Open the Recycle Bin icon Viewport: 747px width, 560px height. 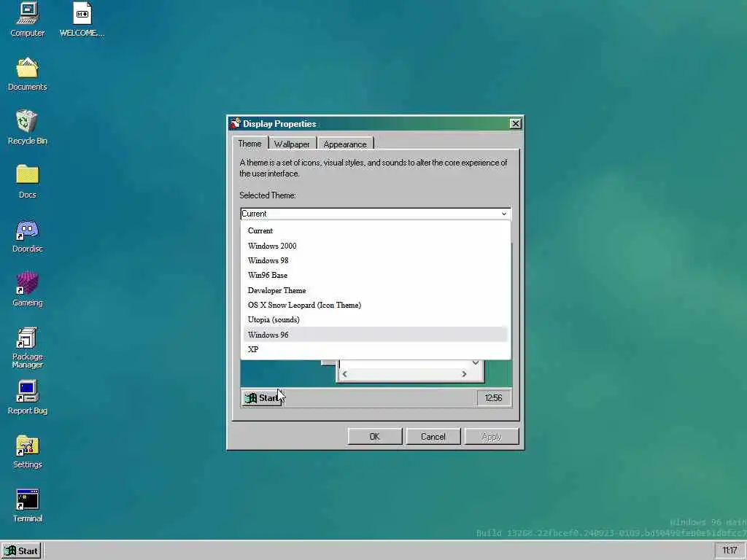[x=28, y=127]
